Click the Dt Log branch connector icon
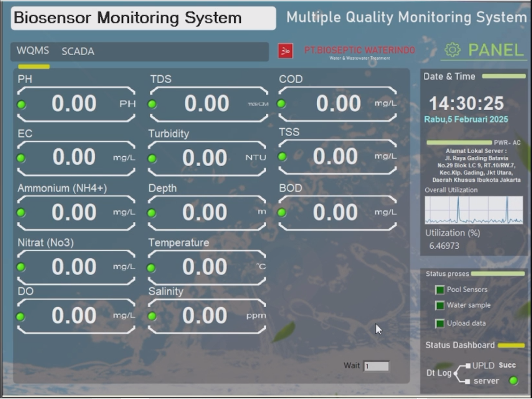Image resolution: width=532 pixels, height=399 pixels. click(461, 373)
